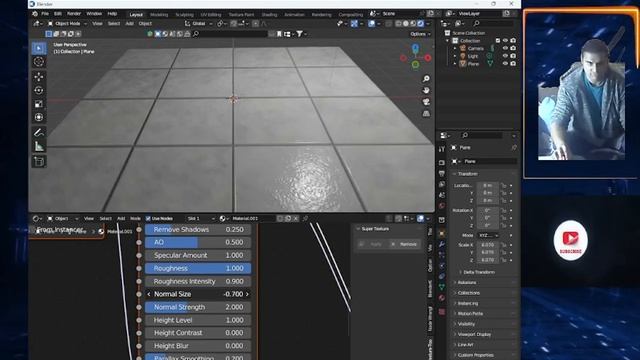This screenshot has height=360, width=640.
Task: Open the Object Data green triangle tab
Action: tap(442, 287)
